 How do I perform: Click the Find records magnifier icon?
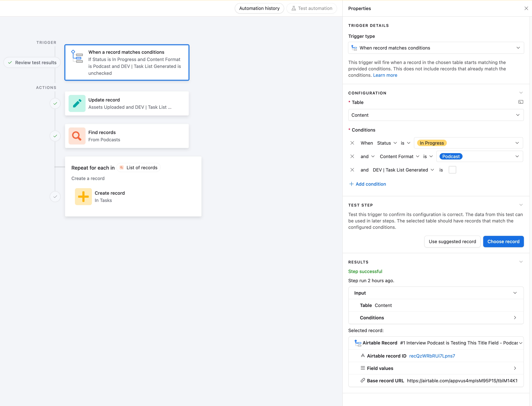coord(77,136)
